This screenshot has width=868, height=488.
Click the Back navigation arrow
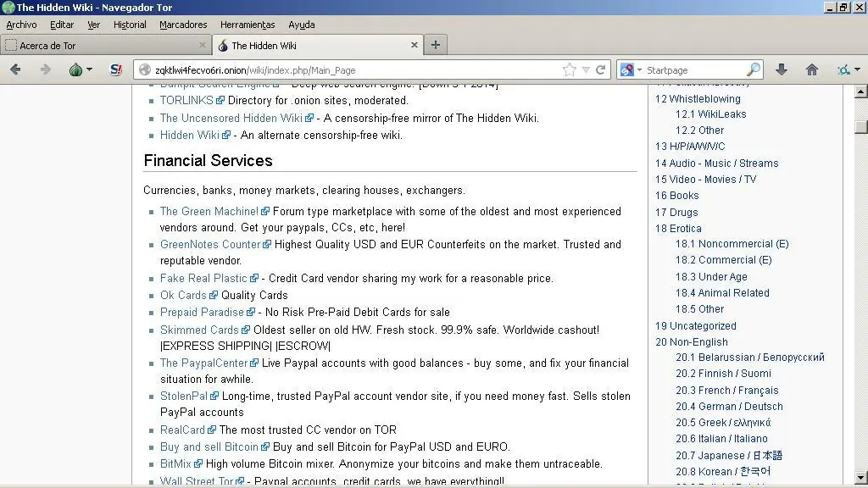[15, 69]
